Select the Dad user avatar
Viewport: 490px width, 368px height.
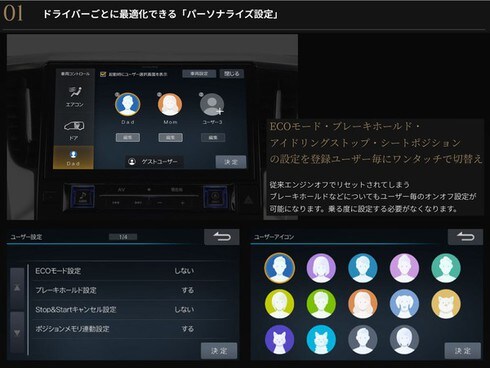pos(128,105)
